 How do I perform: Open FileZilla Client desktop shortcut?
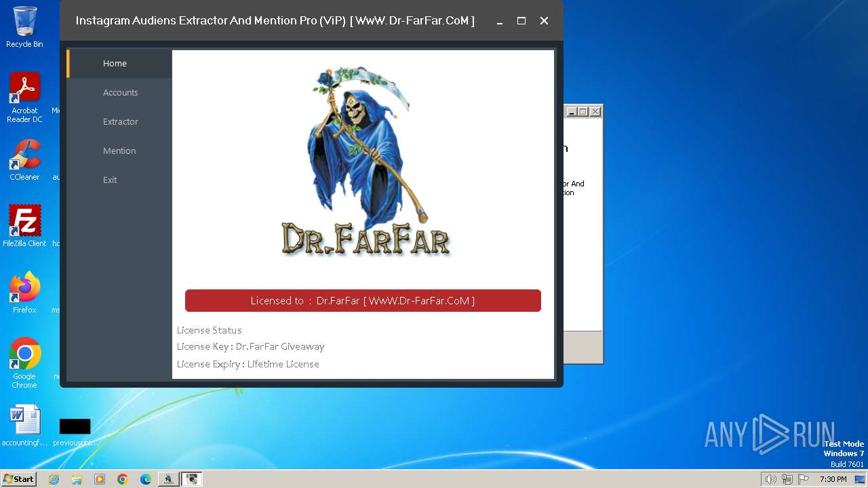pyautogui.click(x=24, y=226)
